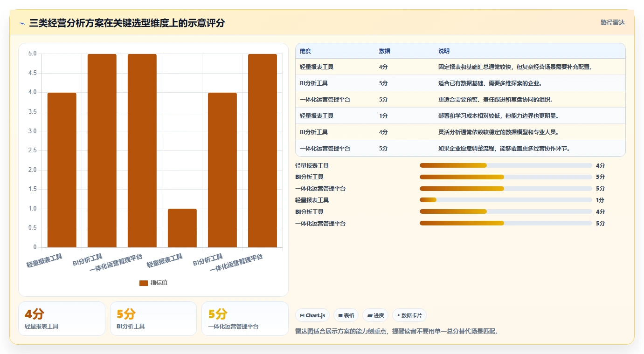Click table text 部署和学习成本相对较低
Viewport: 644px width, 354px height.
point(470,116)
